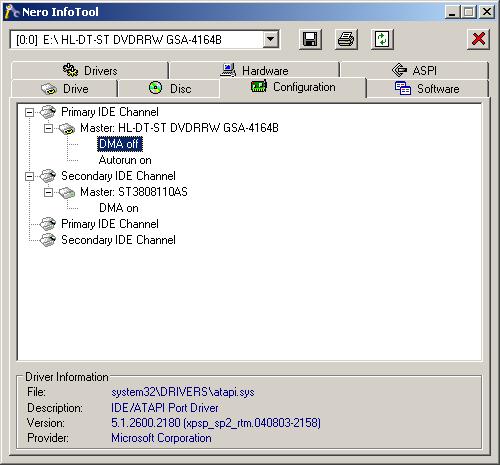
Task: Click the red X exit button
Action: point(478,39)
